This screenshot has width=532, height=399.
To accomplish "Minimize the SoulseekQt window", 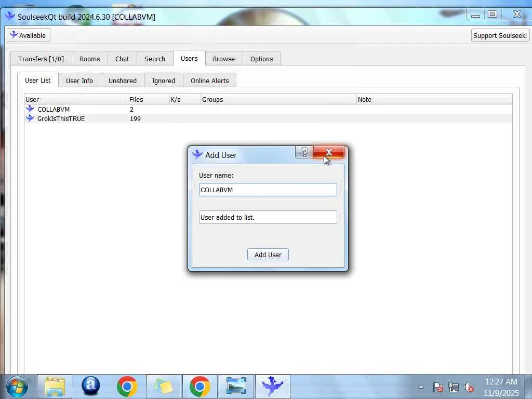I will click(475, 15).
